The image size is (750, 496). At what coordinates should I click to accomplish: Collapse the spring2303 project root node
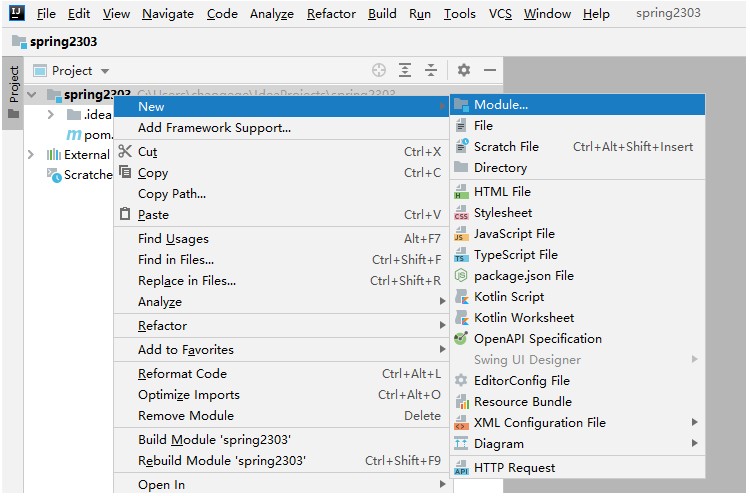pyautogui.click(x=33, y=95)
